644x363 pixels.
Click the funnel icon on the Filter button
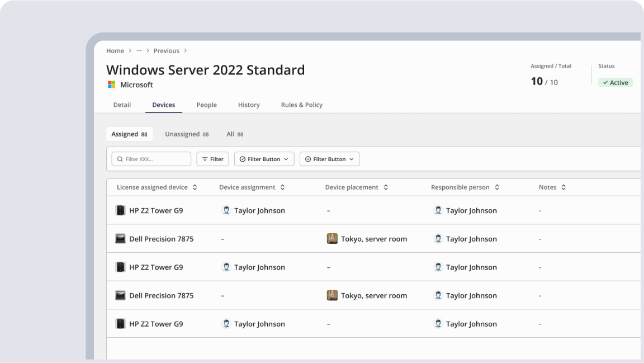(205, 159)
